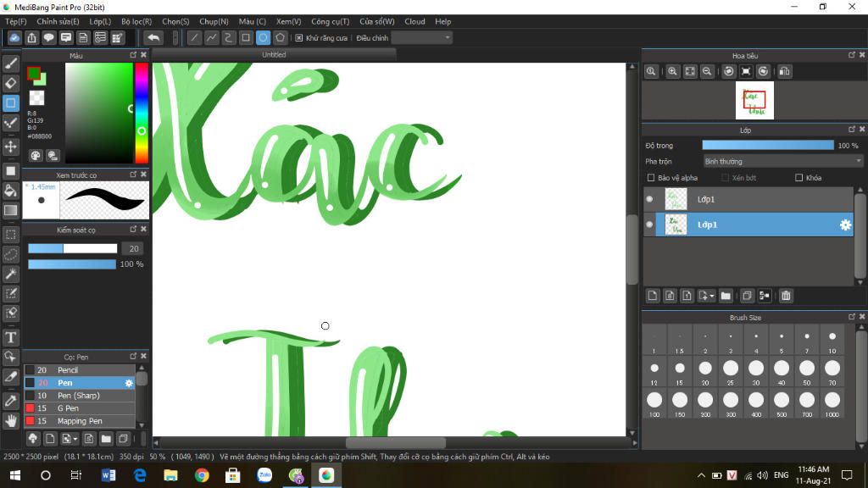Choose the polygon shape mode
868x488 pixels.
point(280,37)
